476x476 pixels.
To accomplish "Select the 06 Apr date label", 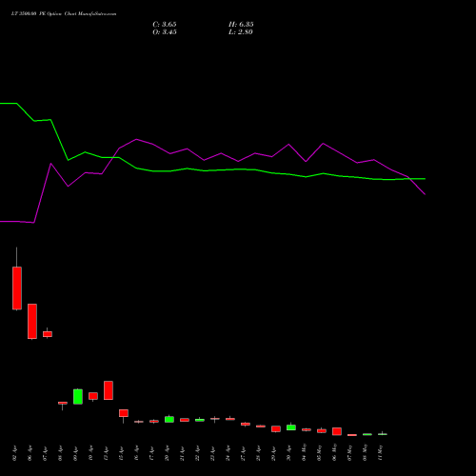I will 30,453.
